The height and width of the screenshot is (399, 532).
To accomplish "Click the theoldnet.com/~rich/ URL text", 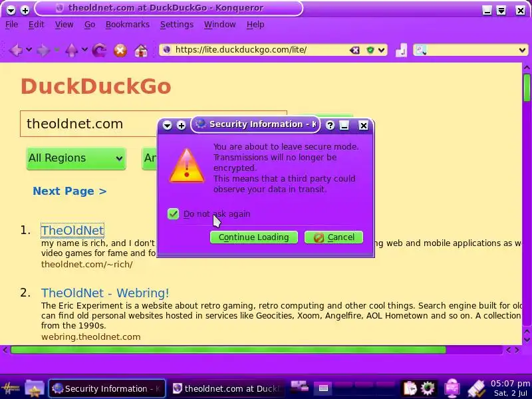I will tap(87, 264).
